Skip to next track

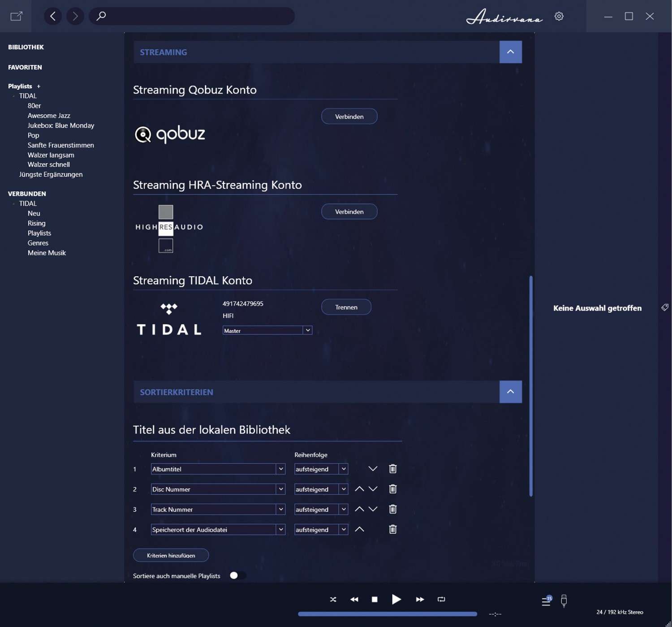(420, 599)
